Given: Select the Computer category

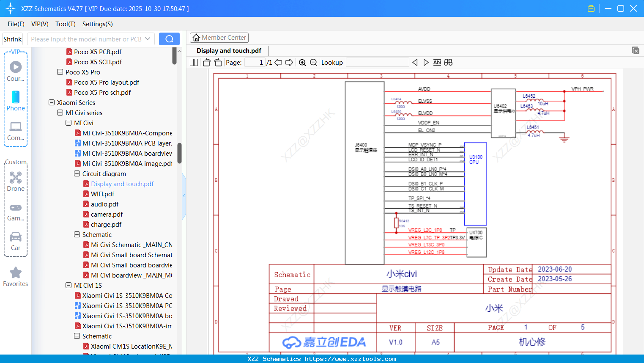Looking at the screenshot, I should click(16, 131).
